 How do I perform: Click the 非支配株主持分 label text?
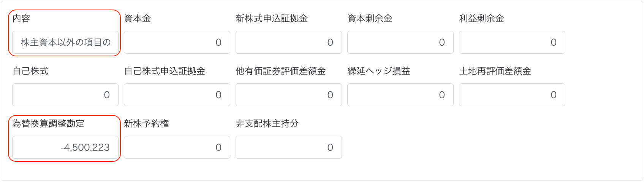point(267,123)
